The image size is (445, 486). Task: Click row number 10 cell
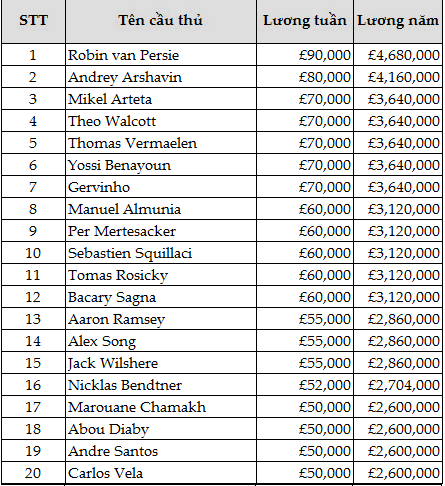33,253
